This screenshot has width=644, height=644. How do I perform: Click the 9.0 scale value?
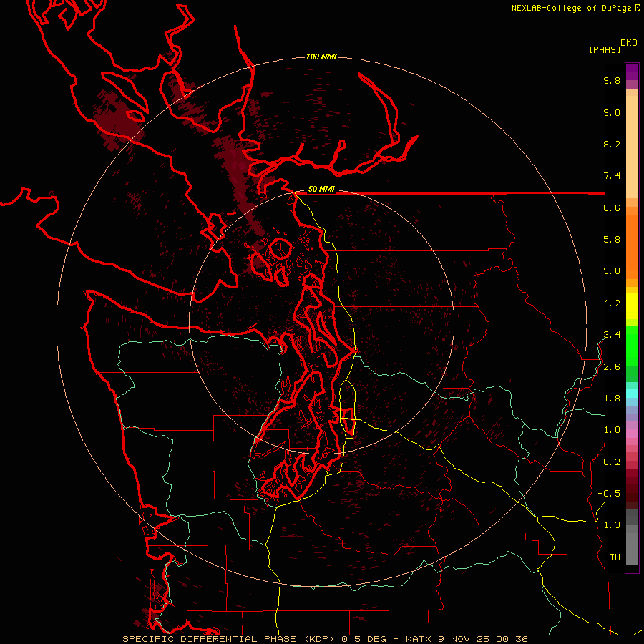[x=612, y=112]
